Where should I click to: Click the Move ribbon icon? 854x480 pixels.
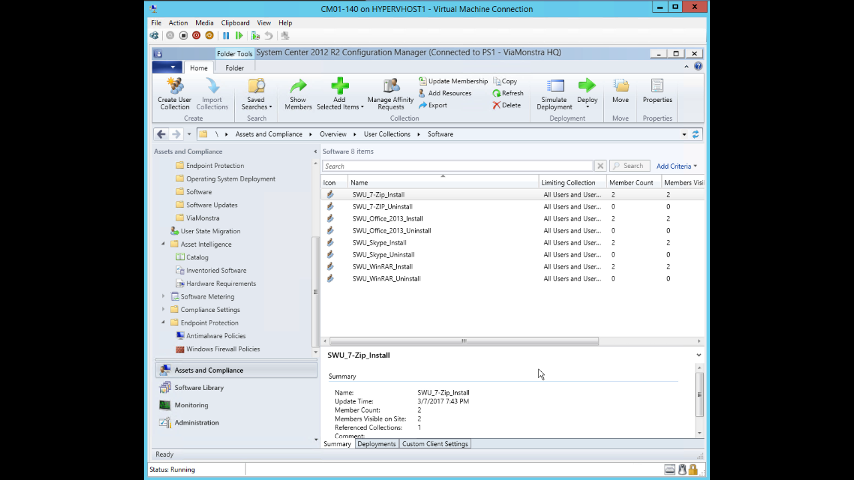click(621, 88)
